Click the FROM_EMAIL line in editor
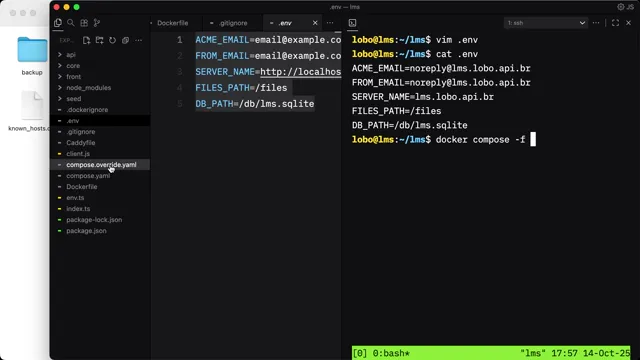The image size is (640, 360). pyautogui.click(x=268, y=56)
